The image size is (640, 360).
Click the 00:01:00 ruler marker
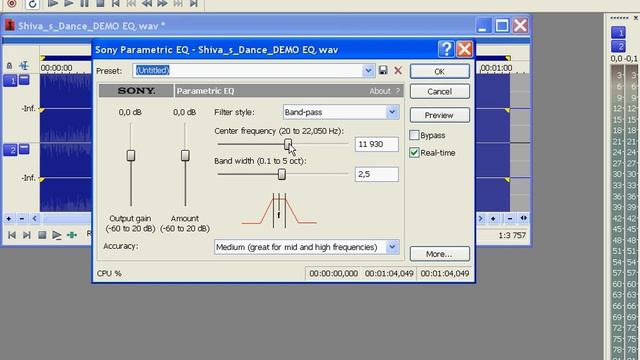pyautogui.click(x=496, y=68)
